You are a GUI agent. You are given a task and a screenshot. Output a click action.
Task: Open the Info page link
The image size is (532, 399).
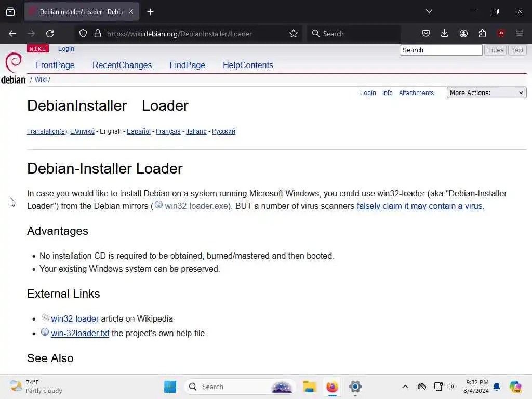[387, 92]
